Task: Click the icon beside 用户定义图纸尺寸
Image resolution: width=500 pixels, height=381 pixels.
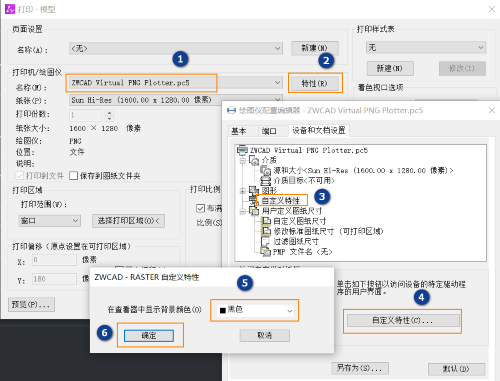Action: pyautogui.click(x=254, y=211)
